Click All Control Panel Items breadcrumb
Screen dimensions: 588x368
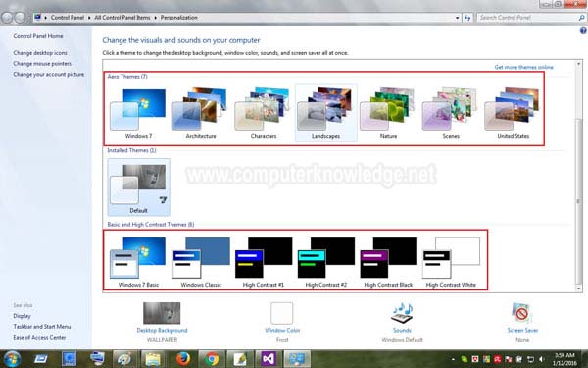tap(122, 18)
